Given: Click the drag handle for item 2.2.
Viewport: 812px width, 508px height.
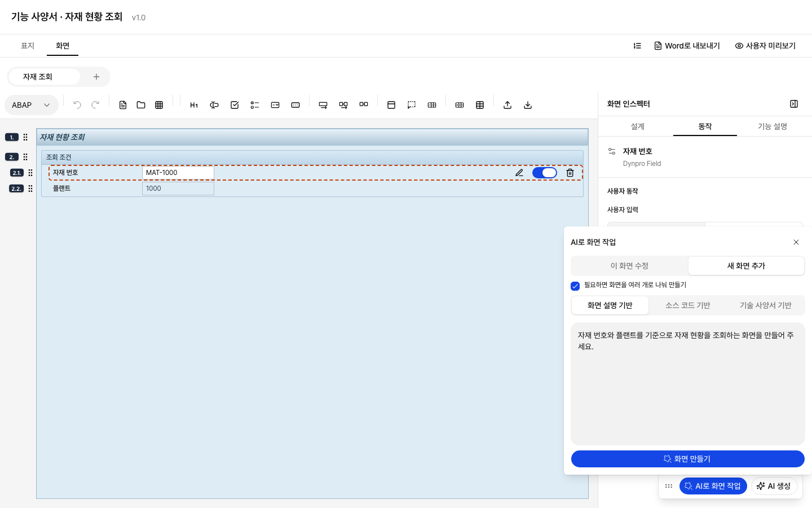Looking at the screenshot, I should (x=30, y=189).
